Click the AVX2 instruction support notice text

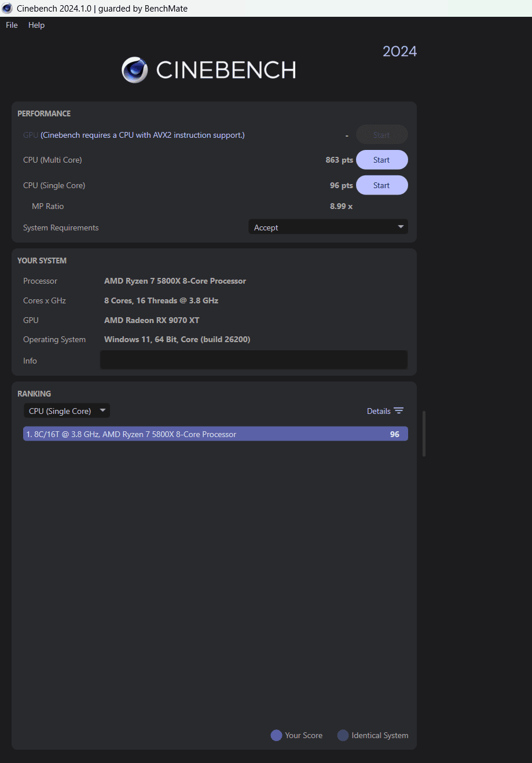[x=142, y=135]
